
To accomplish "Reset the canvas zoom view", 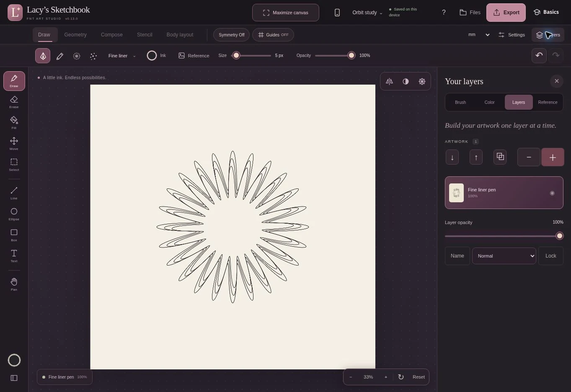I will pos(419,377).
